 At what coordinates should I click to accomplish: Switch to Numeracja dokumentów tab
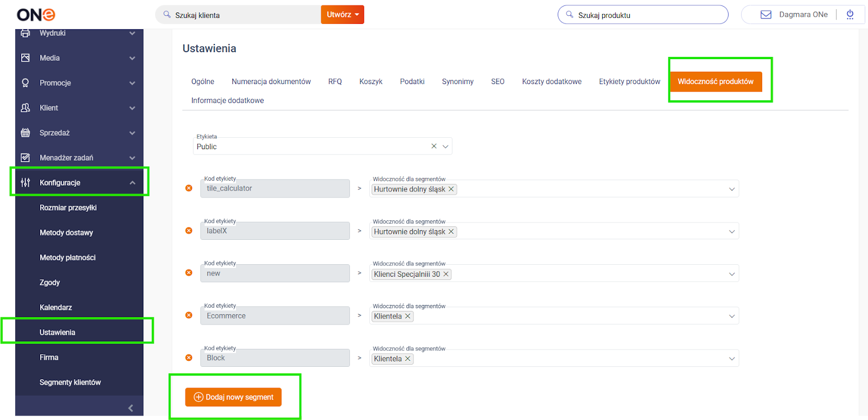point(271,81)
